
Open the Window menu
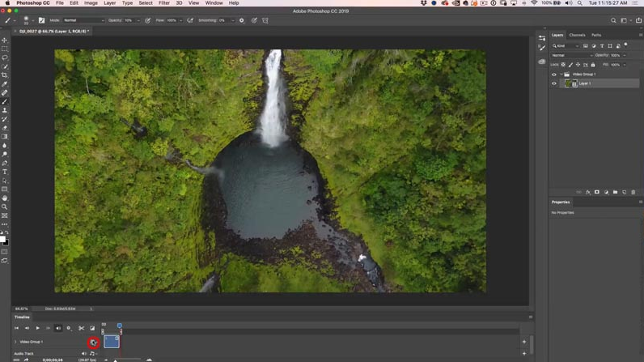pyautogui.click(x=214, y=3)
